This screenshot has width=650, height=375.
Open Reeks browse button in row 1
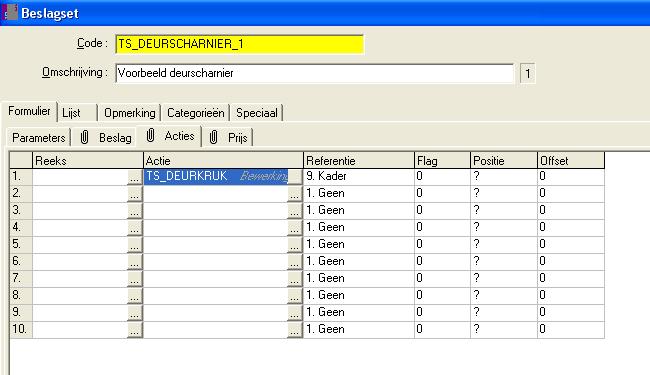(x=134, y=177)
